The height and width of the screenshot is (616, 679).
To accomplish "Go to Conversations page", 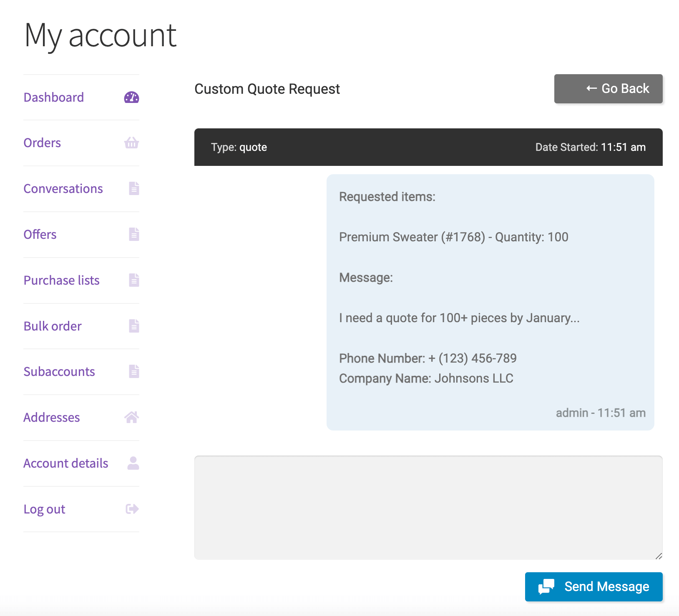I will coord(63,189).
